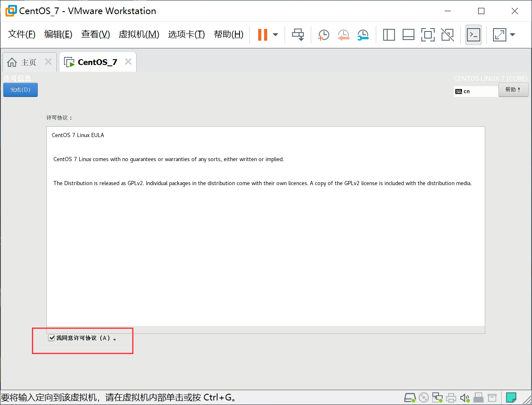This screenshot has width=532, height=405.
Task: Click the CentOS 7 Linux EULA heading text
Action: 78,135
